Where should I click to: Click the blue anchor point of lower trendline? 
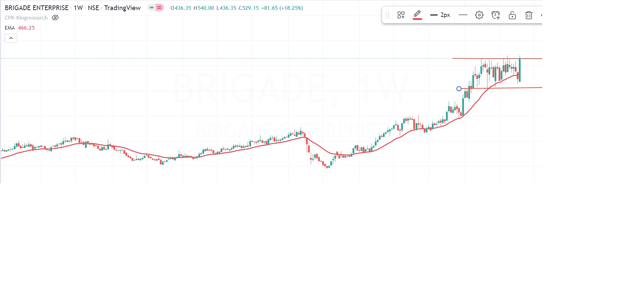click(459, 89)
